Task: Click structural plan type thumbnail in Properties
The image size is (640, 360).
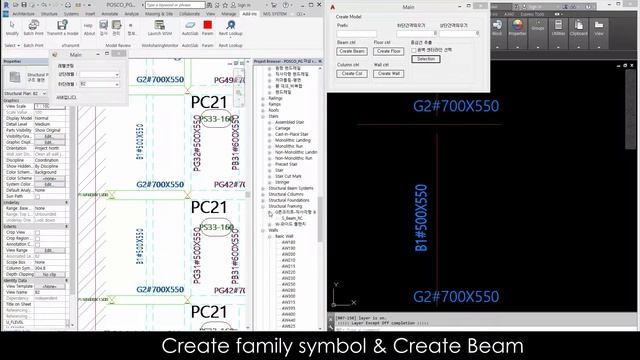Action: tap(15, 77)
